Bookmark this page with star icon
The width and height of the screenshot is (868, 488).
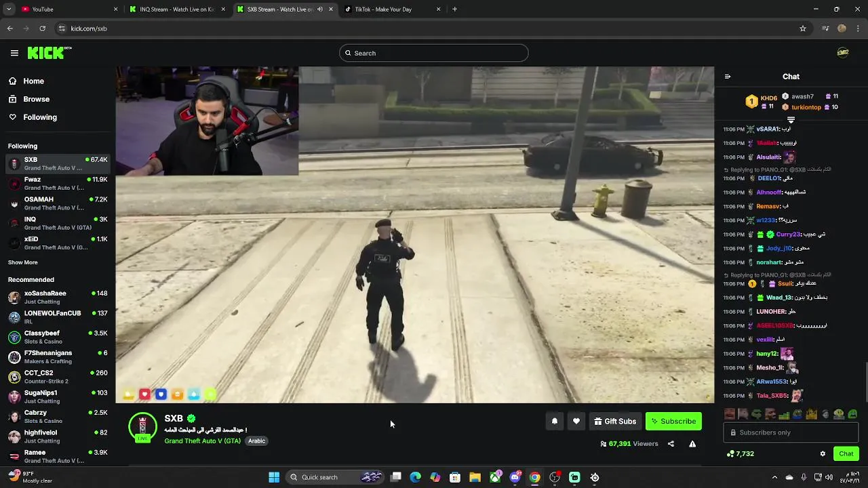click(x=803, y=28)
